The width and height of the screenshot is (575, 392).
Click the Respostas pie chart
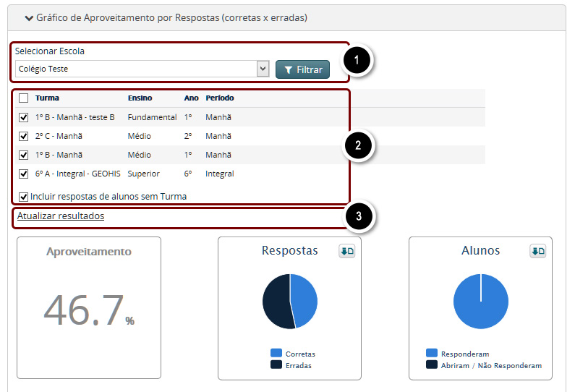pos(289,302)
